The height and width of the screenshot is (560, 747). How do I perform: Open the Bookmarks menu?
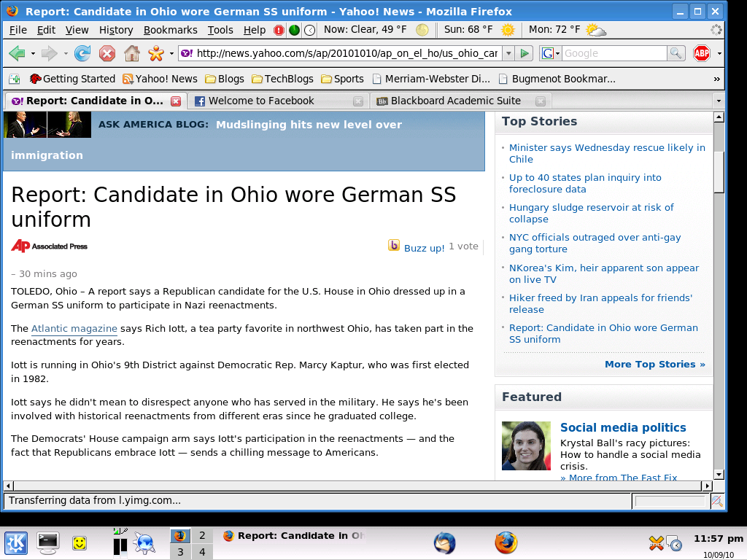(170, 30)
